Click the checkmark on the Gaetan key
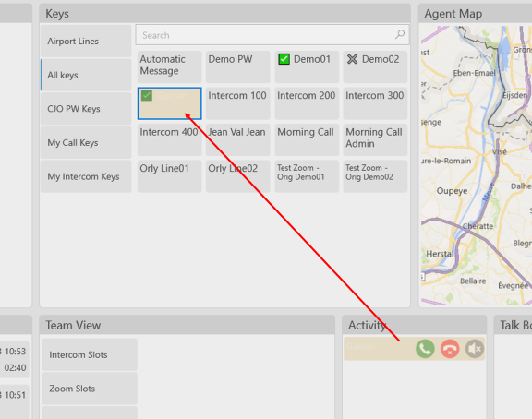 pyautogui.click(x=147, y=95)
